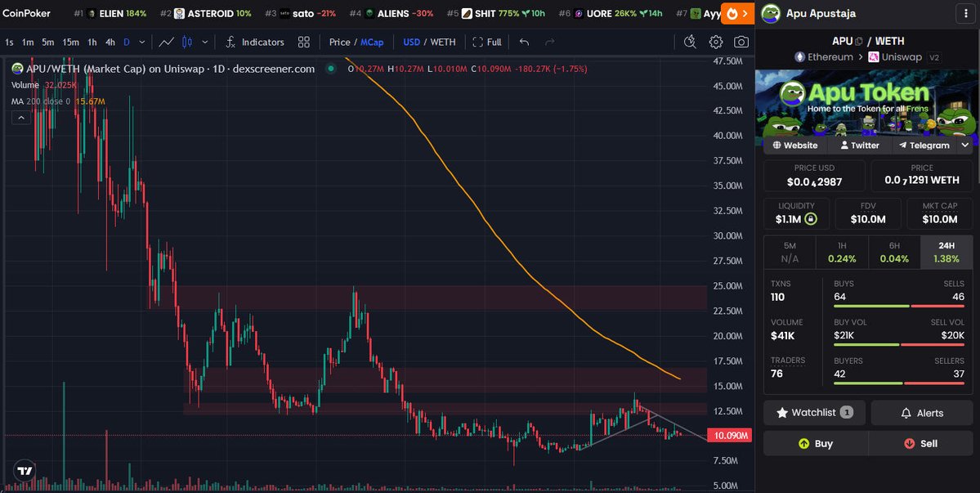Open chart style dropdown arrow
This screenshot has height=493, width=980.
tap(204, 42)
